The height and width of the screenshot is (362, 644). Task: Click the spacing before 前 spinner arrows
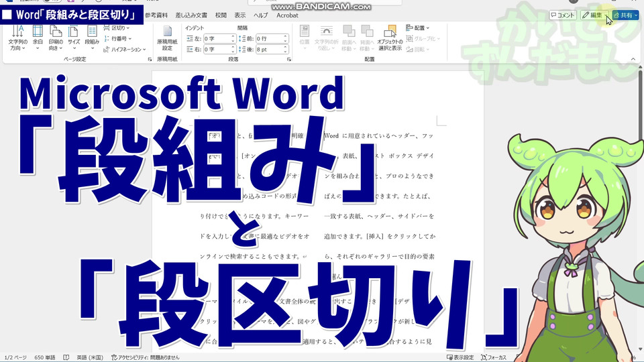coord(286,39)
